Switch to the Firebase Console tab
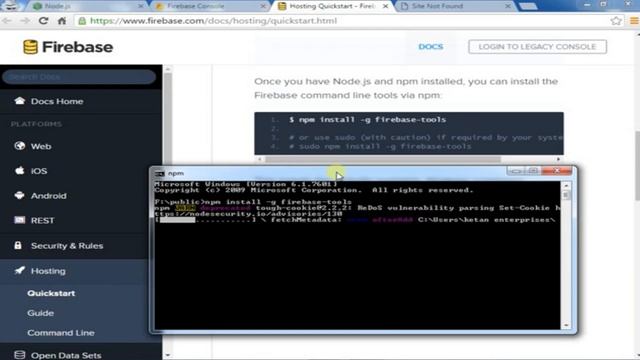 210,6
